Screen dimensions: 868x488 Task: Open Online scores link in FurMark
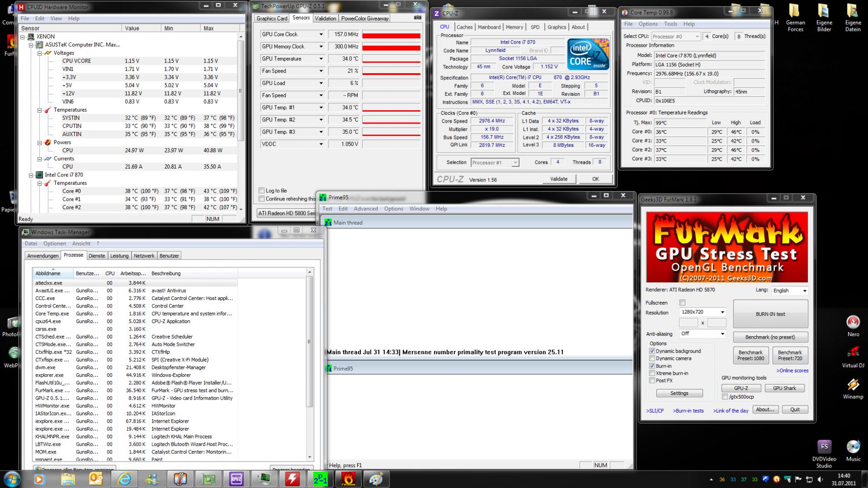793,370
